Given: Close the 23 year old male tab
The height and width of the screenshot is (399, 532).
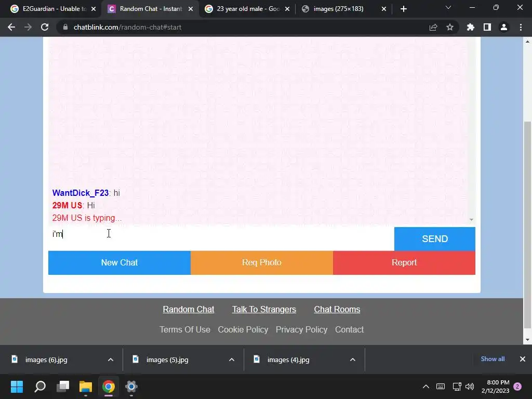Looking at the screenshot, I should pyautogui.click(x=287, y=9).
